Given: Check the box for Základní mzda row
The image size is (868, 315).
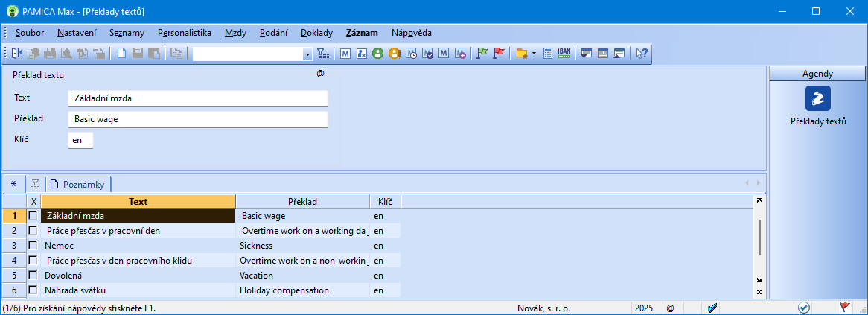Looking at the screenshot, I should pyautogui.click(x=33, y=215).
